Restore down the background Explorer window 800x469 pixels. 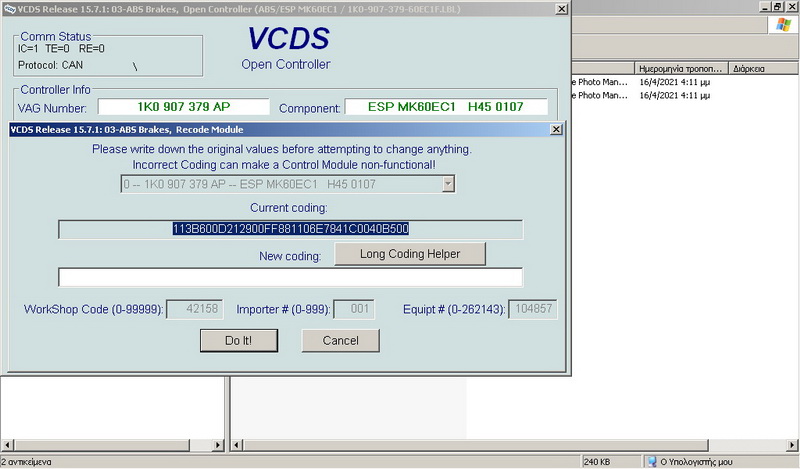click(x=777, y=7)
